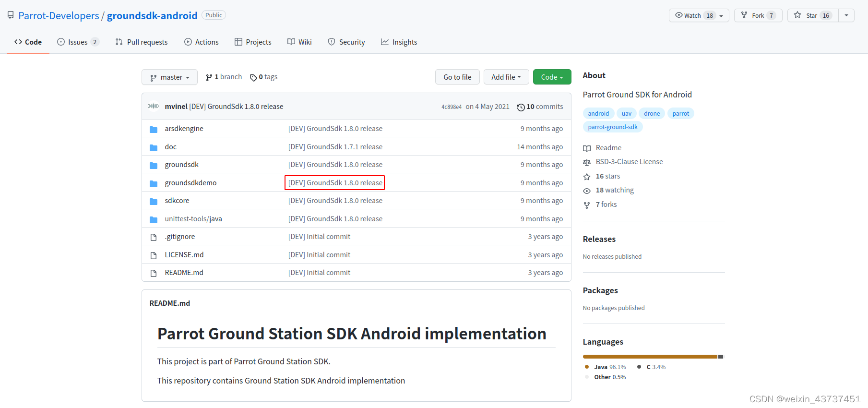Screen dimensions: 868x408
Task: Open the Packages heading link
Action: coord(600,290)
